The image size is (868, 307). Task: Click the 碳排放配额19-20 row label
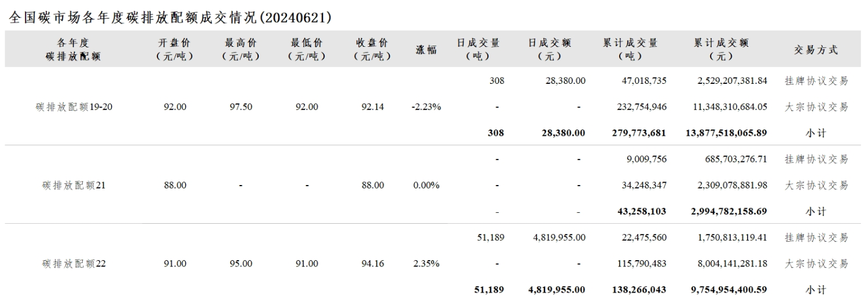click(73, 107)
